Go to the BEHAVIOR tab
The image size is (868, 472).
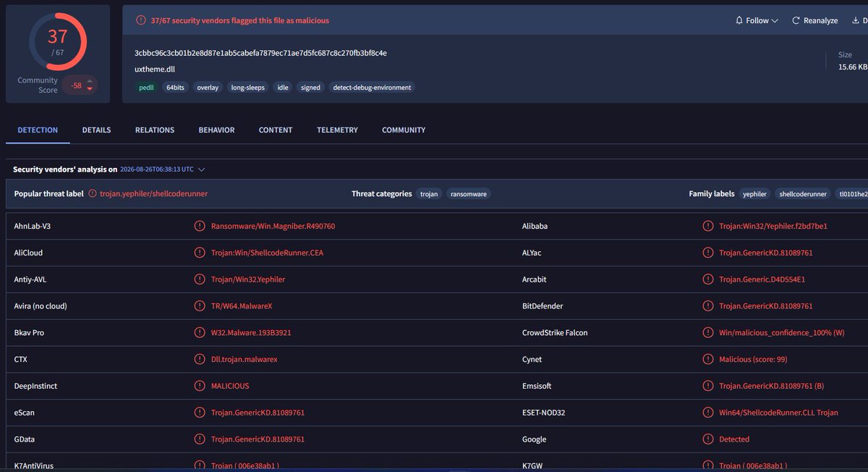pyautogui.click(x=216, y=130)
